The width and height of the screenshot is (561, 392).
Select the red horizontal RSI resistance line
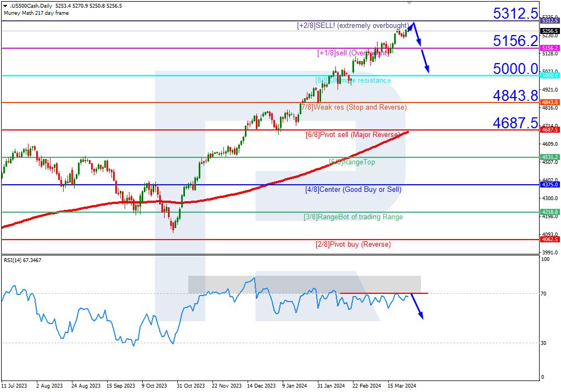coord(384,293)
